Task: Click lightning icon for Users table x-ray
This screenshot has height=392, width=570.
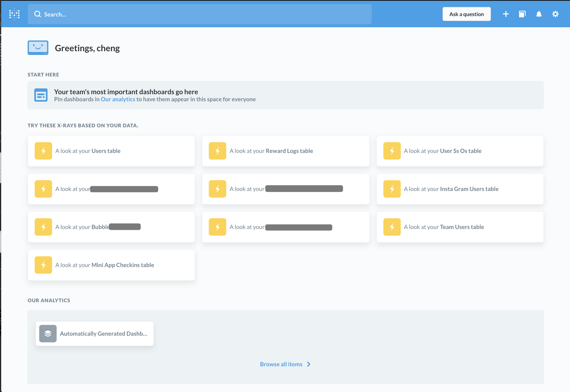Action: [43, 151]
